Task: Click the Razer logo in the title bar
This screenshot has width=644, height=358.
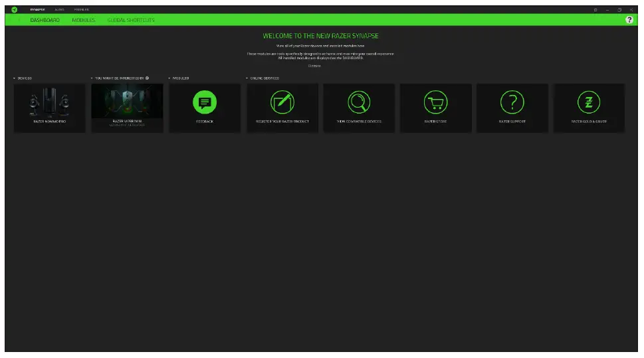Action: click(x=15, y=9)
